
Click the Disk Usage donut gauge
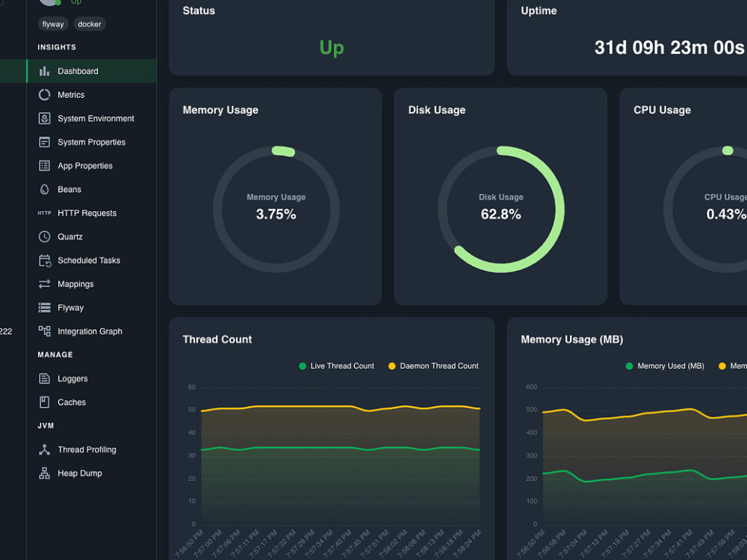[x=501, y=209]
